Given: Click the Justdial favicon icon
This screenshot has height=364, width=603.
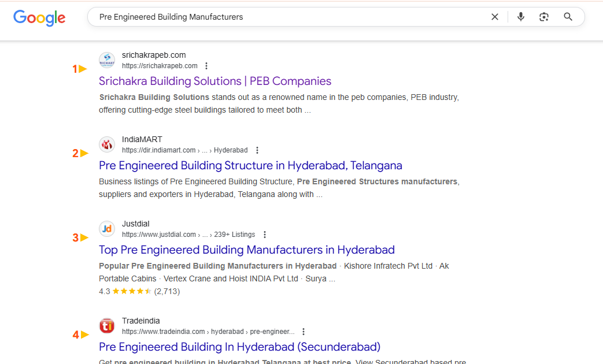Looking at the screenshot, I should 107,229.
